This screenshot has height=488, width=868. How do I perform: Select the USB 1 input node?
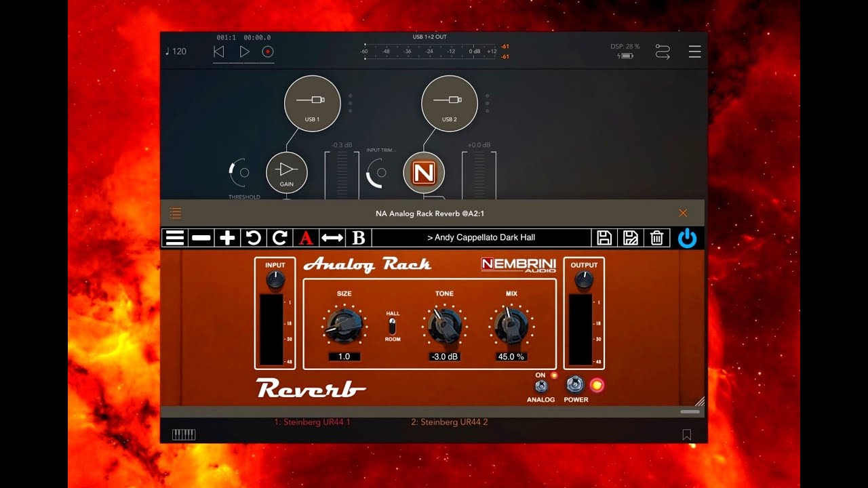tap(312, 103)
